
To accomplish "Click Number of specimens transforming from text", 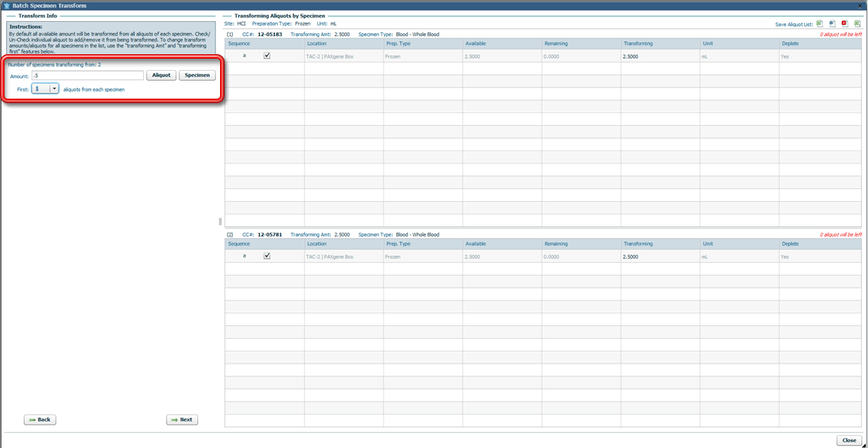I will point(54,65).
